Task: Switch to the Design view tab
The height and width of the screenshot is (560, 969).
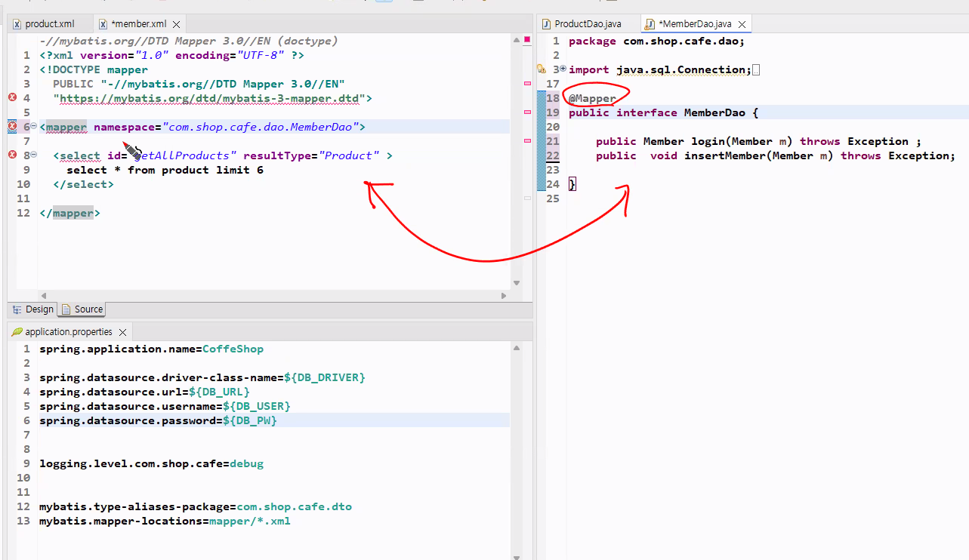Action: coord(32,309)
